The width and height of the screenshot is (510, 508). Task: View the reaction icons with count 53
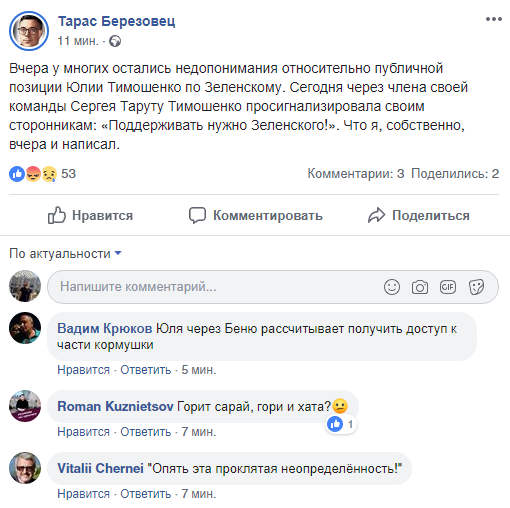pos(43,174)
